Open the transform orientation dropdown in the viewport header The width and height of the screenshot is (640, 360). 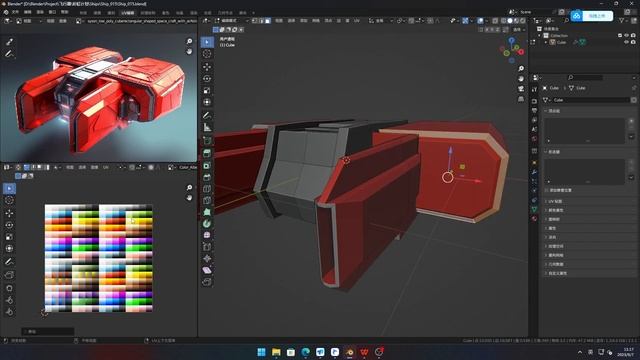click(381, 20)
